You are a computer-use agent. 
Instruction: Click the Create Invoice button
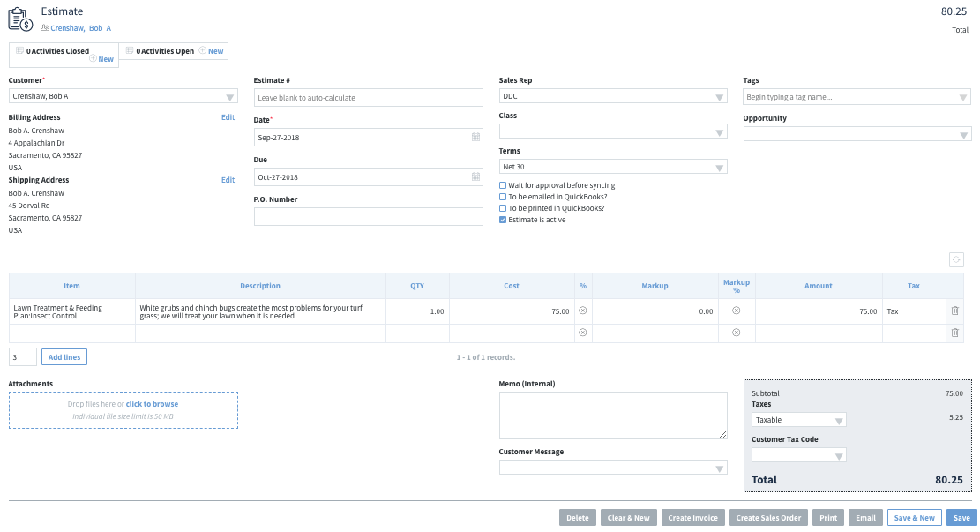tap(692, 518)
